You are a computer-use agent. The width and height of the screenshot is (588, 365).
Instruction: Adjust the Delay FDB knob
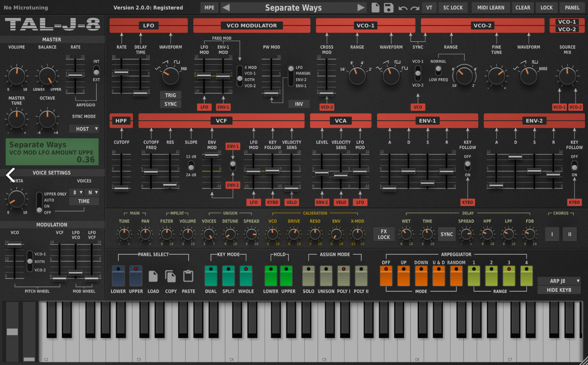[530, 234]
